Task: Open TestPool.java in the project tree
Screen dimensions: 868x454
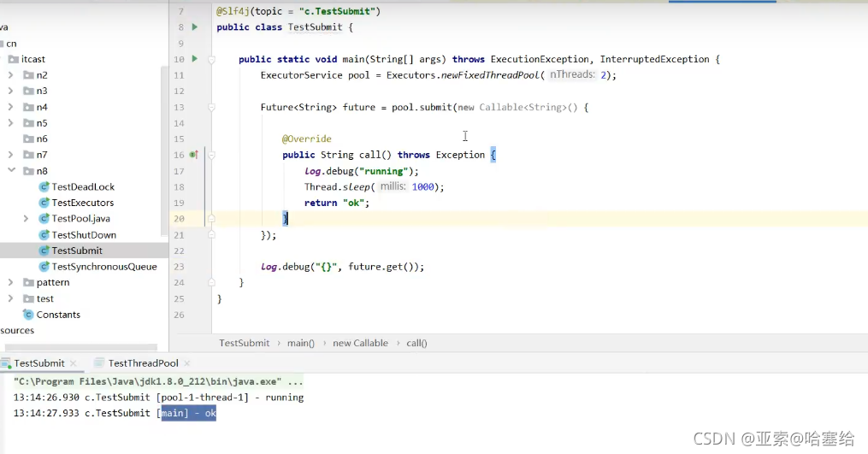Action: tap(81, 219)
